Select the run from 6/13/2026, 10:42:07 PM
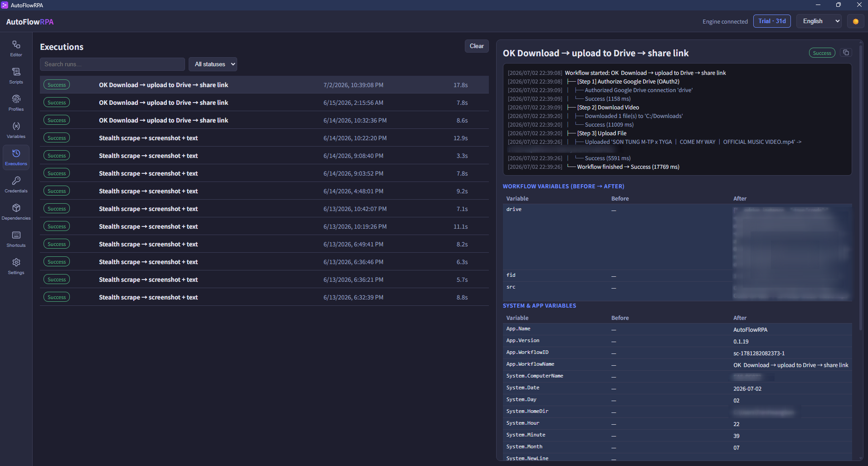Image resolution: width=868 pixels, height=466 pixels. 264,209
